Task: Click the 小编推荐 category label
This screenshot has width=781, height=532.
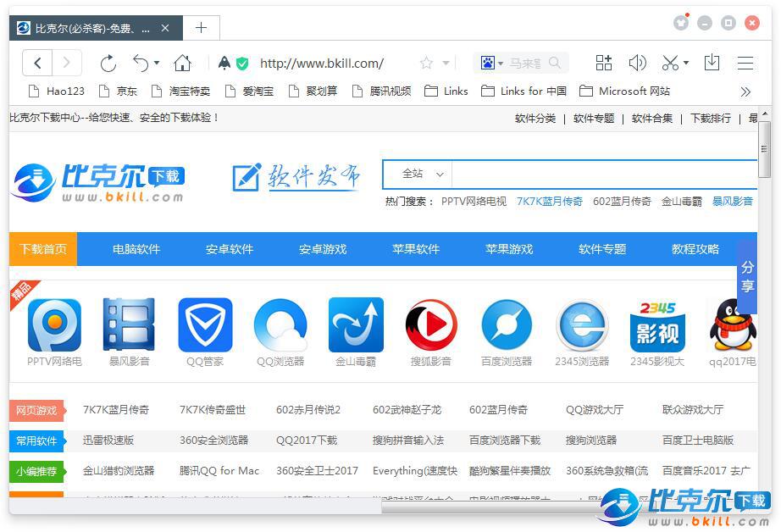Action: point(36,471)
